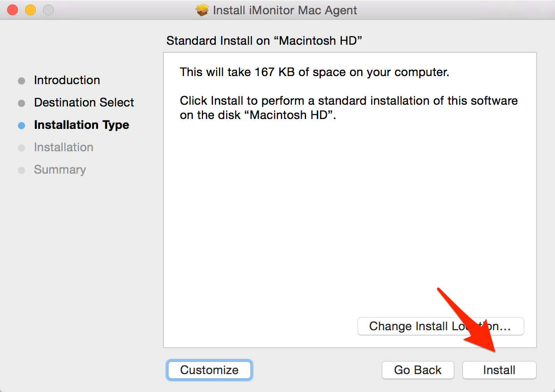Image resolution: width=555 pixels, height=392 pixels.
Task: Go Back to the previous step
Action: point(418,370)
